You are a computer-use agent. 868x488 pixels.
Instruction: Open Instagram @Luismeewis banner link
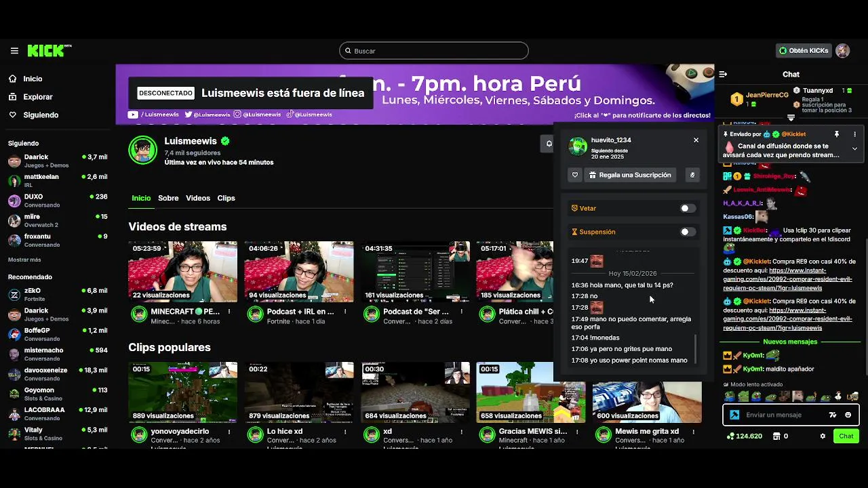click(258, 115)
